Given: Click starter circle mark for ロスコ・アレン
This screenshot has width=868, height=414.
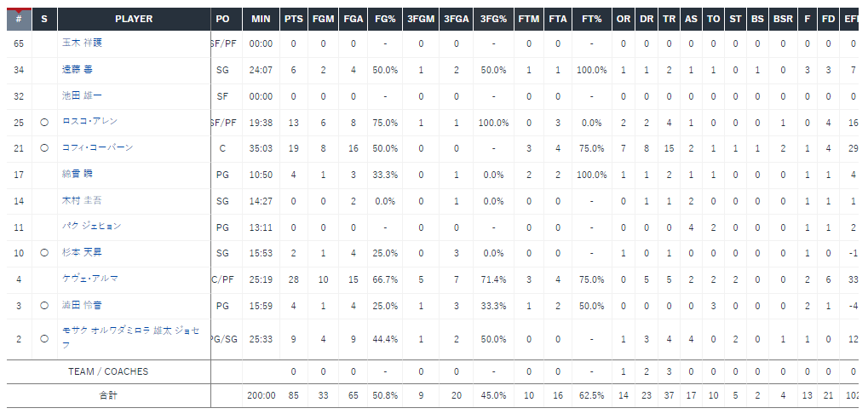Looking at the screenshot, I should [x=44, y=123].
